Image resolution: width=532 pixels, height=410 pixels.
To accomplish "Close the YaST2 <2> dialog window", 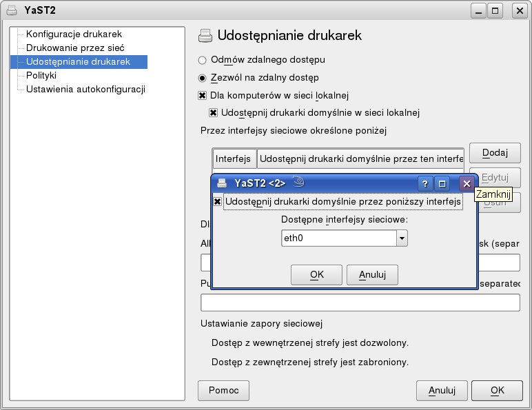I will pyautogui.click(x=467, y=183).
